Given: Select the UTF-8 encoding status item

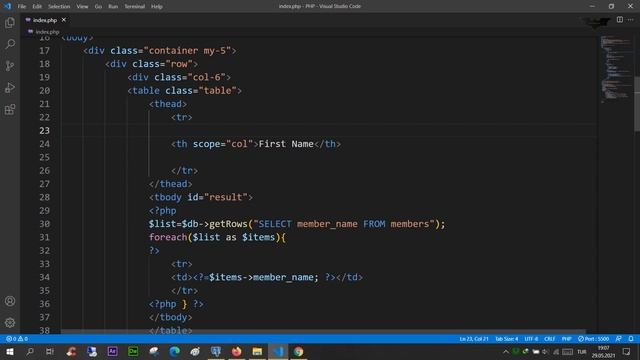Looking at the screenshot, I should click(x=531, y=339).
